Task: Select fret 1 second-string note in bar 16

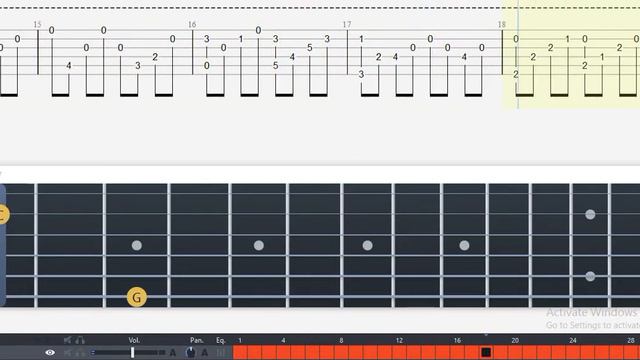Action: 241,39
